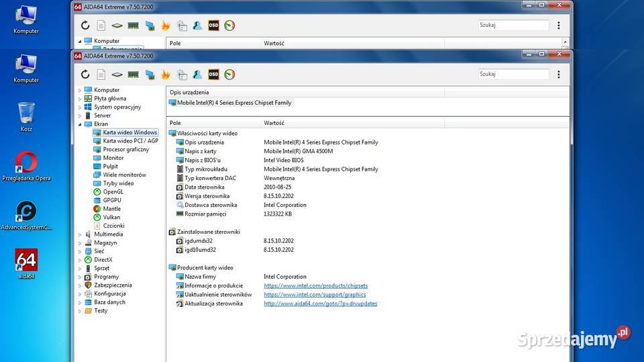Screen dimensions: 644x362
Task: Click Refresh icon in back AIDA64 window
Action: (x=85, y=26)
